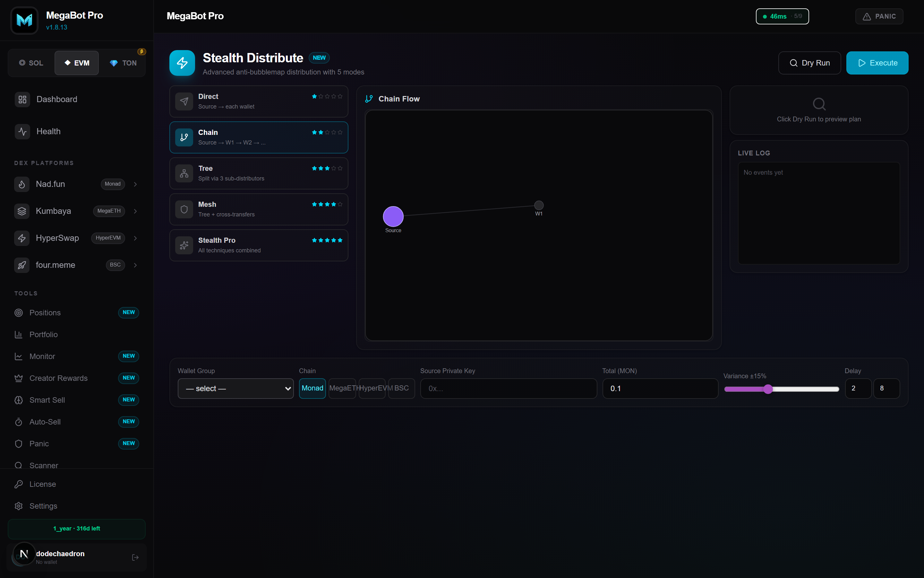This screenshot has width=924, height=578.
Task: Click the HyperSwap lightning icon
Action: [22, 238]
